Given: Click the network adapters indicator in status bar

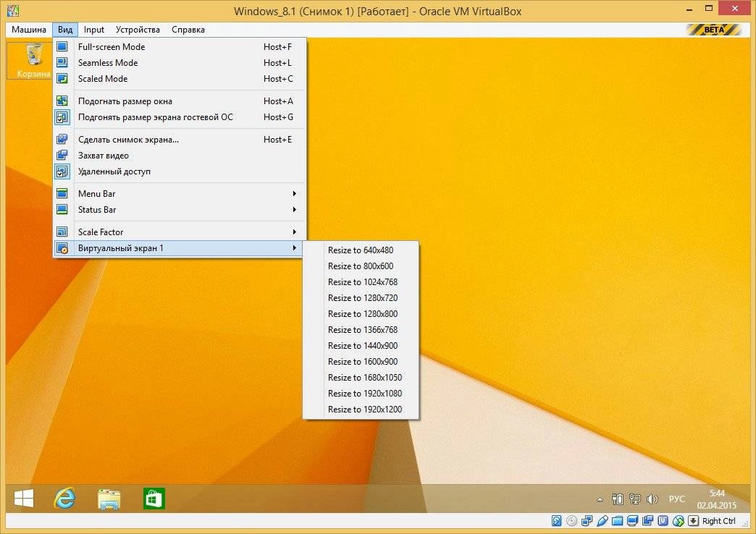Looking at the screenshot, I should [x=587, y=520].
